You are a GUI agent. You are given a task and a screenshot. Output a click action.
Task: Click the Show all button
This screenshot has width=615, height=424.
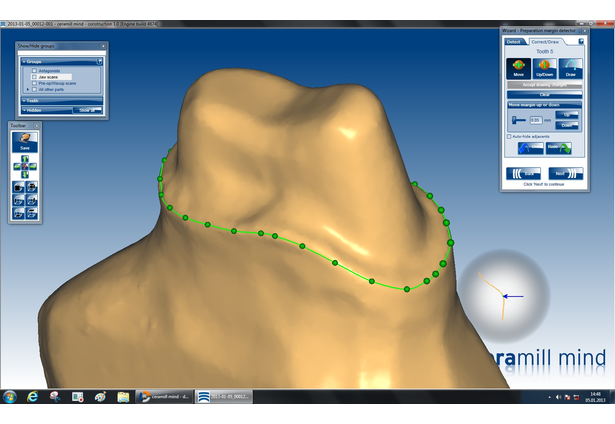click(87, 110)
